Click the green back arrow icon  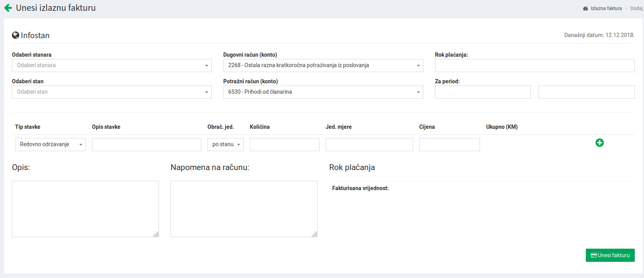coord(8,8)
